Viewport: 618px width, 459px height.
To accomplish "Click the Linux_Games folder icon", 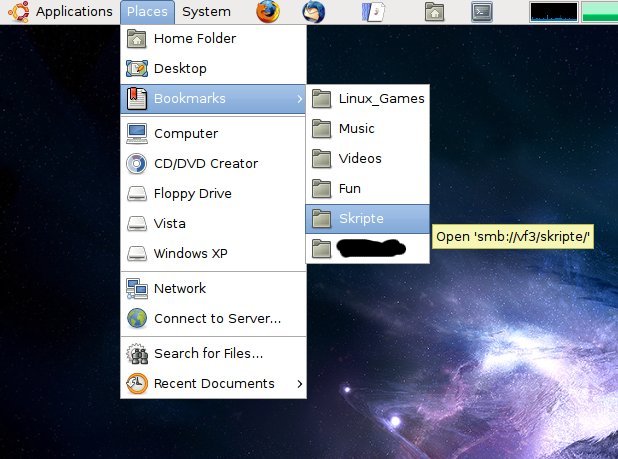I will point(321,98).
